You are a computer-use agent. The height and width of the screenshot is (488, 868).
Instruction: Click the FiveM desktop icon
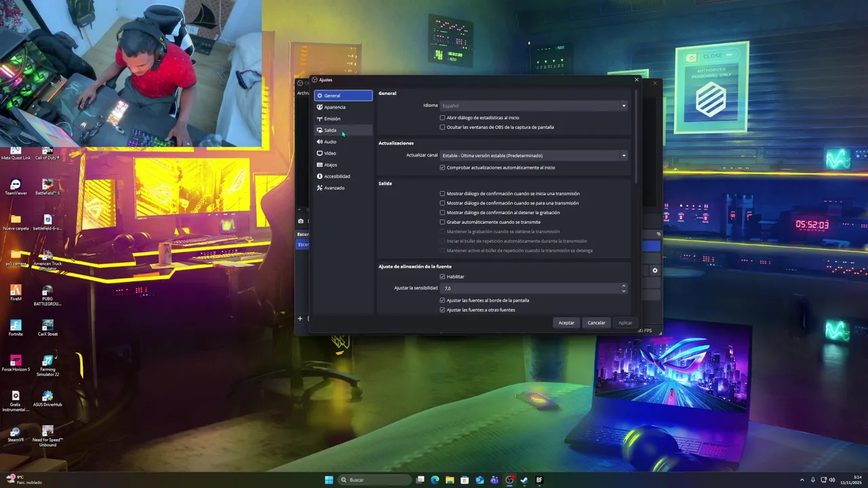point(16,293)
